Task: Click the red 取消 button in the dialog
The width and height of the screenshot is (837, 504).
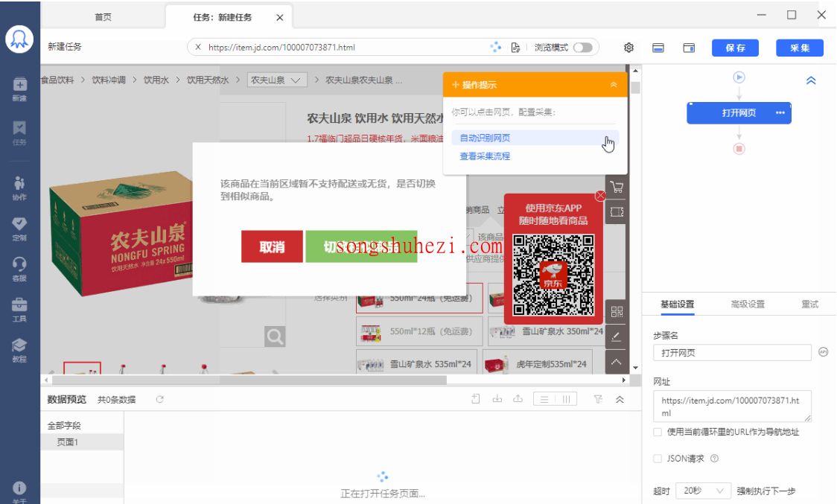Action: click(272, 246)
